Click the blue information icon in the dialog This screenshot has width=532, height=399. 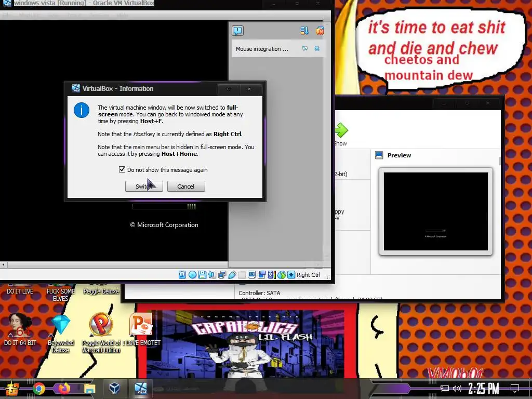coord(82,110)
